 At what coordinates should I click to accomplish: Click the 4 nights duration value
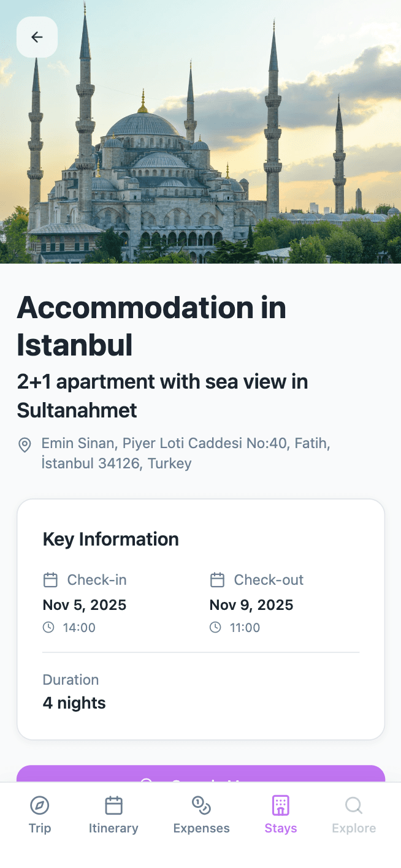click(x=74, y=703)
